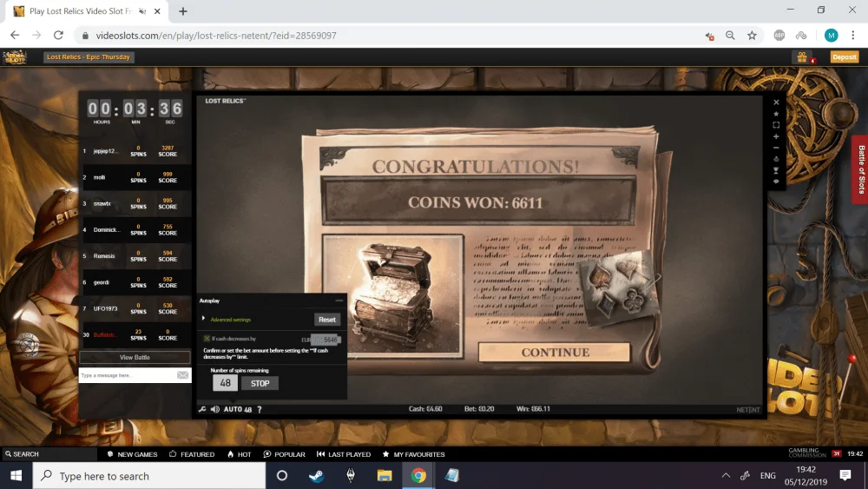
Task: Click the address bar URL
Action: [x=216, y=36]
